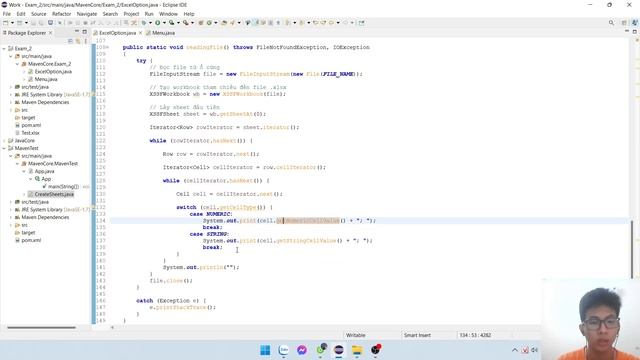
Task: Click the New Java Package icon
Action: click(x=201, y=23)
